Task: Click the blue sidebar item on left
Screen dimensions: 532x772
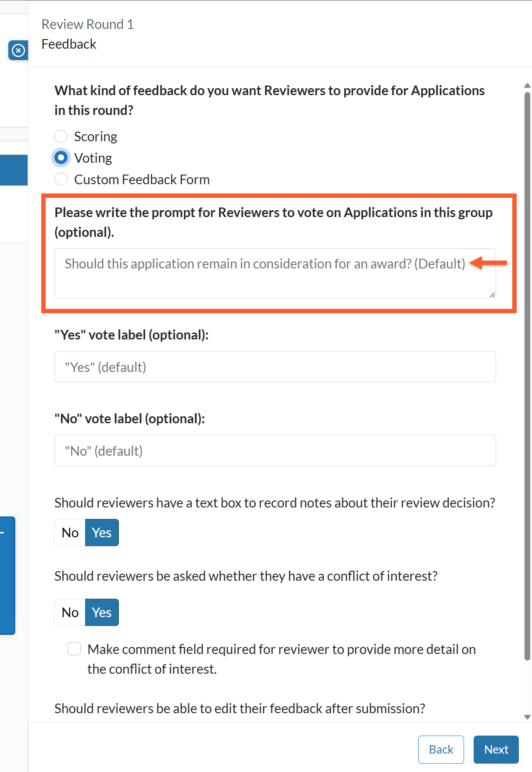Action: (14, 170)
